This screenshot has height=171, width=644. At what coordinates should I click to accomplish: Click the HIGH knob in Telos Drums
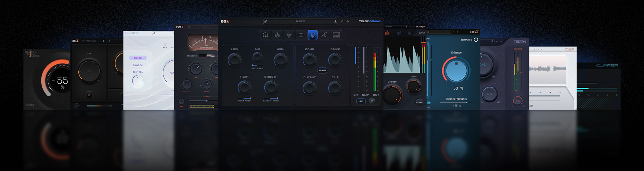pos(280,60)
